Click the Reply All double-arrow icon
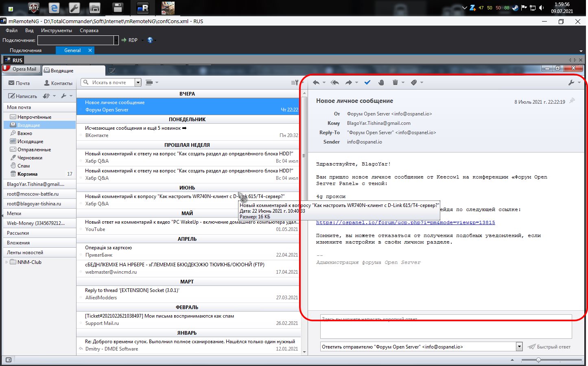The image size is (588, 366). click(x=335, y=83)
